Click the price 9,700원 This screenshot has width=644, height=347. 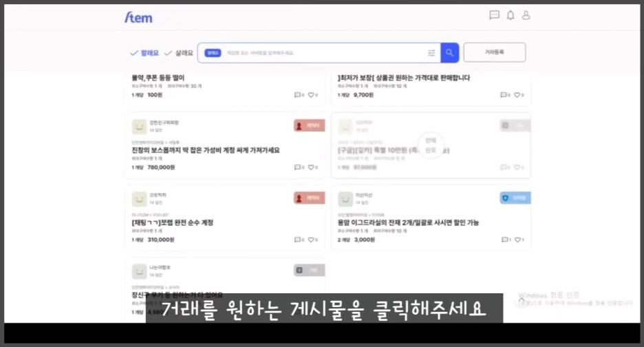pyautogui.click(x=363, y=95)
